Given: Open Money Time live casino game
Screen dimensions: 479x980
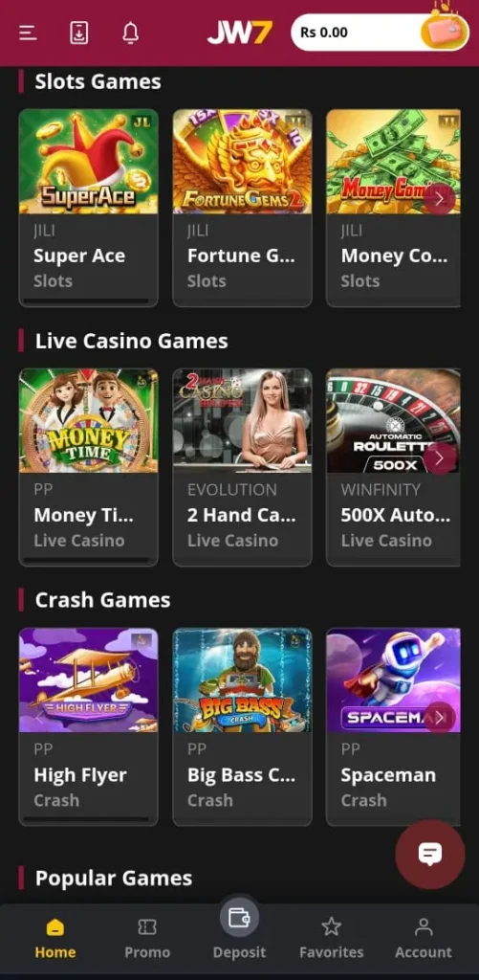Looking at the screenshot, I should (x=88, y=467).
